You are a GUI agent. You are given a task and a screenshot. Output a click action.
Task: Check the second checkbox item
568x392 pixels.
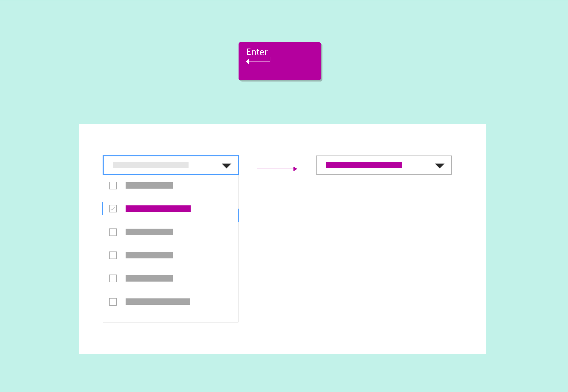(x=113, y=208)
